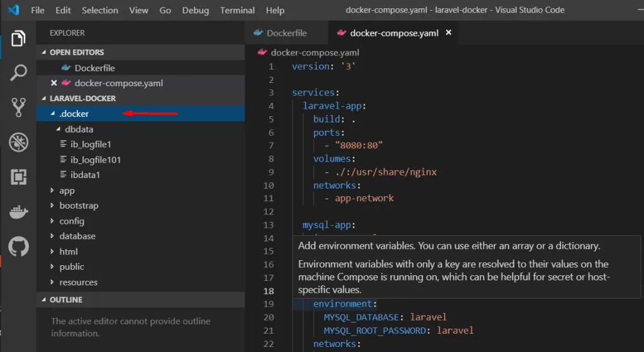Collapse the Outline section
644x352 pixels.
43,299
